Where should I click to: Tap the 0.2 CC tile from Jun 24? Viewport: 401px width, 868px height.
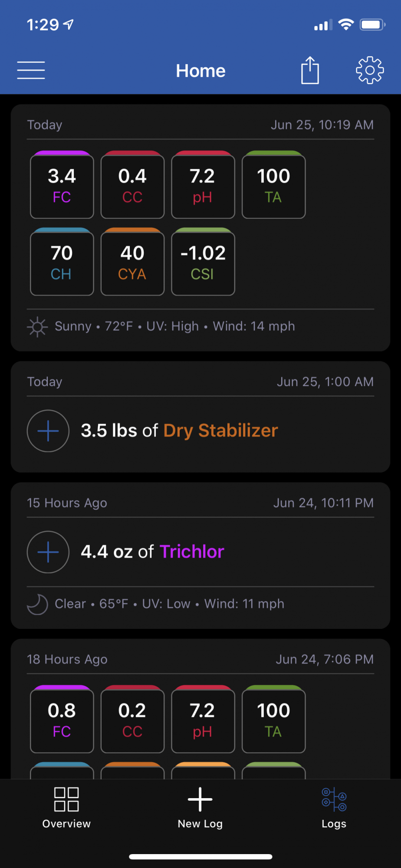[132, 719]
